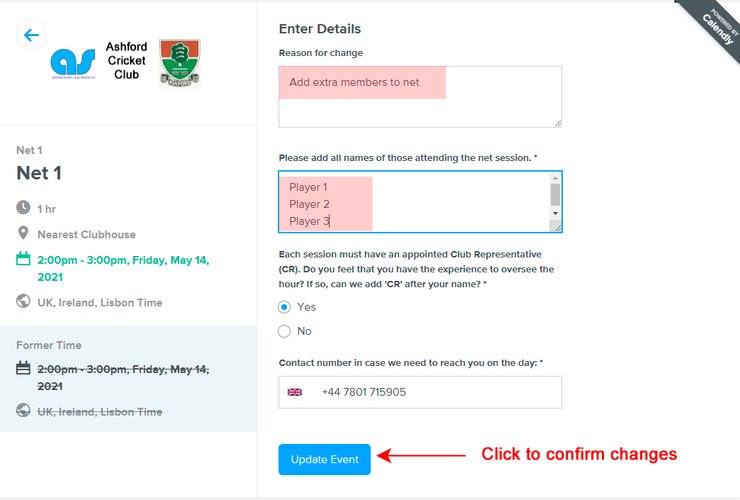This screenshot has height=500, width=740.
Task: Click the Former Time calendar icon
Action: click(x=23, y=368)
